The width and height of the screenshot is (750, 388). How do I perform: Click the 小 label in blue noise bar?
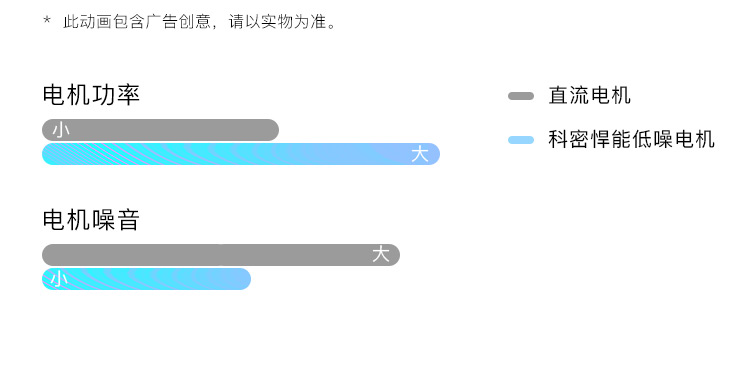click(59, 279)
